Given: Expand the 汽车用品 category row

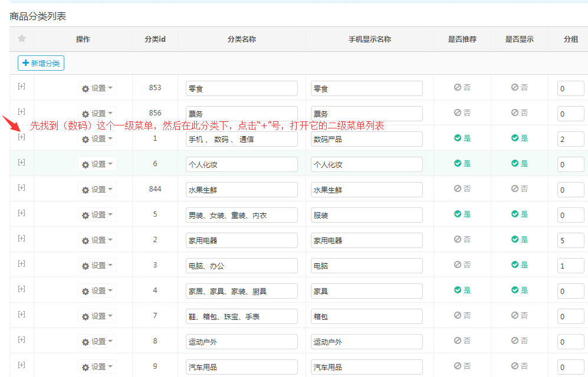Looking at the screenshot, I should tap(21, 365).
